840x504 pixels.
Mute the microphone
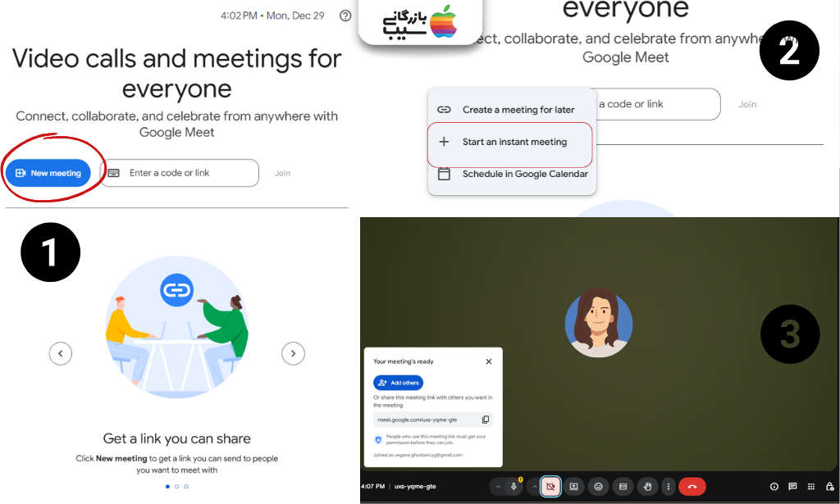click(x=514, y=486)
